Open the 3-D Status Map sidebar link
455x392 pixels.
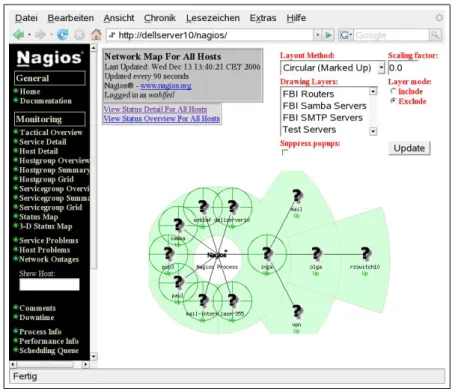pyautogui.click(x=46, y=226)
